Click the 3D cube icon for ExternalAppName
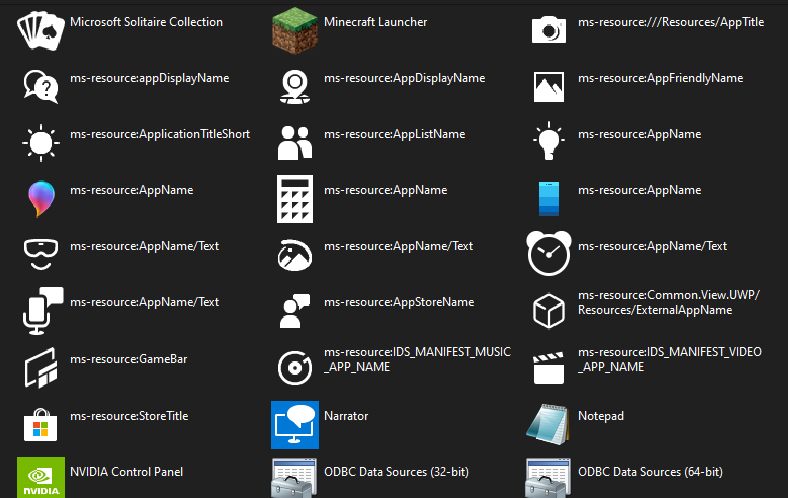This screenshot has width=788, height=498. click(549, 311)
